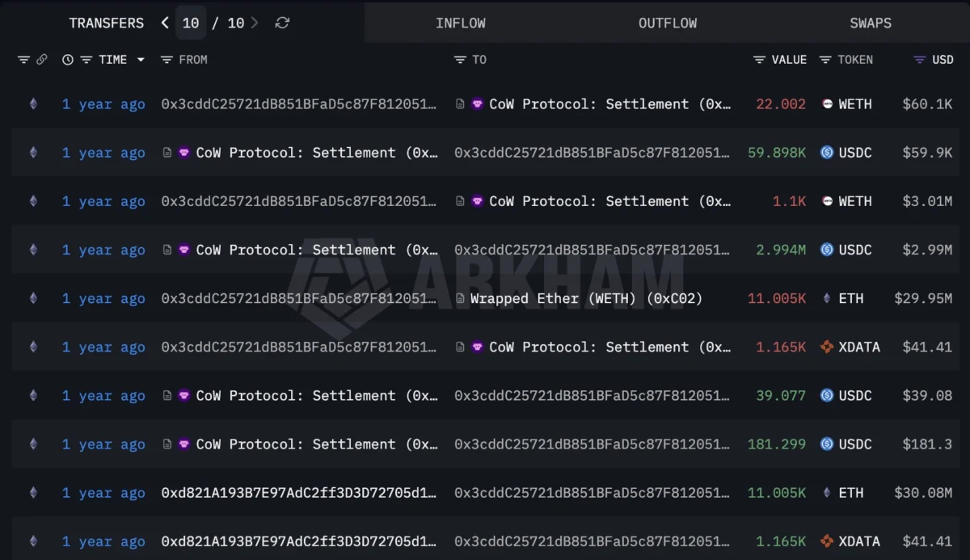
Task: Open CoW Protocol recipient in 1.1K WETH row
Action: [610, 201]
